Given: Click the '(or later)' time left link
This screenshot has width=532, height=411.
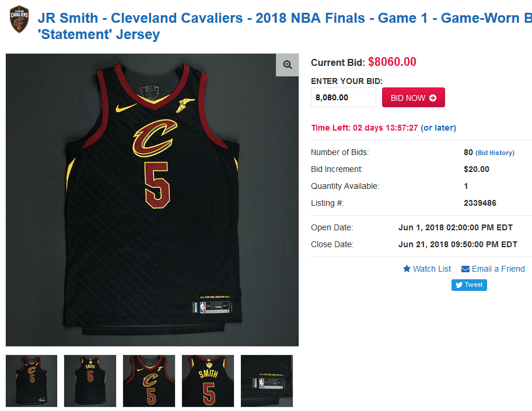Looking at the screenshot, I should [438, 128].
